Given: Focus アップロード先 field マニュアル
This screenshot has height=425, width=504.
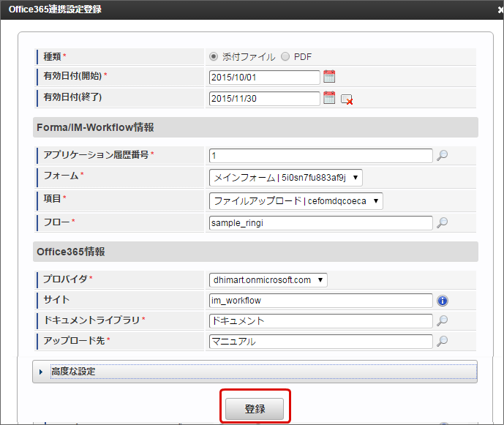Looking at the screenshot, I should point(321,342).
